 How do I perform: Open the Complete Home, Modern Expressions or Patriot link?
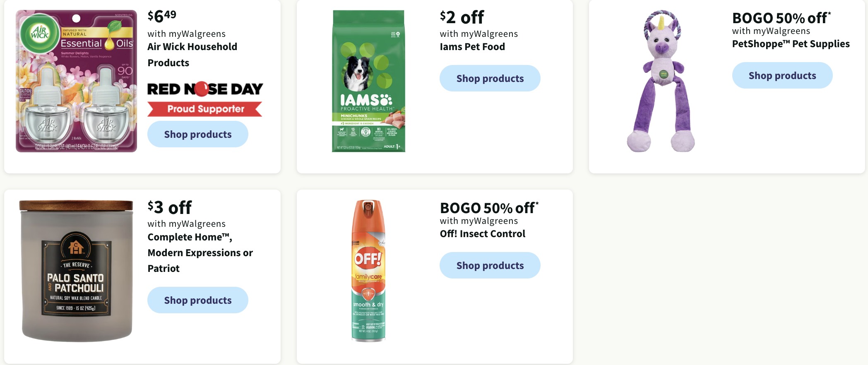200,252
